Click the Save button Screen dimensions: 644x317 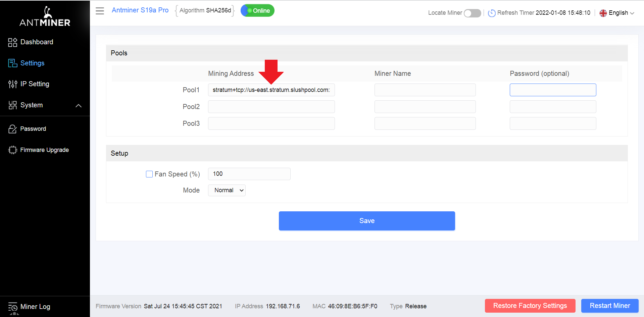[x=367, y=221]
